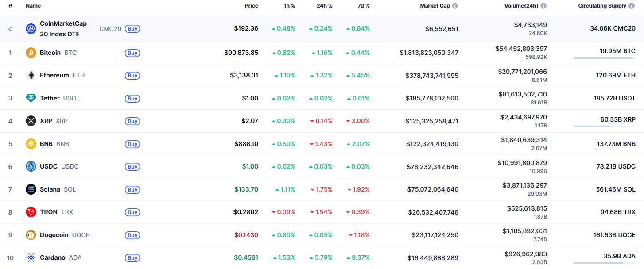Click Dogecoin price $0.1430
Image resolution: width=644 pixels, height=269 pixels.
(246, 235)
